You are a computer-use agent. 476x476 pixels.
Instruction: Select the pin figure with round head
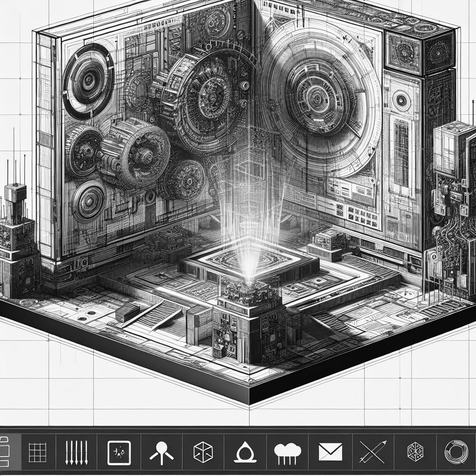161,453
